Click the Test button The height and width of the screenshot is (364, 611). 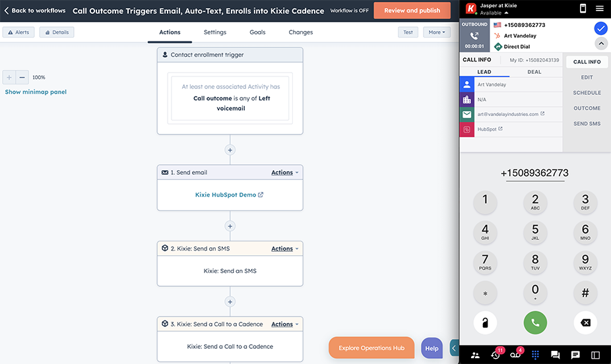(x=408, y=32)
